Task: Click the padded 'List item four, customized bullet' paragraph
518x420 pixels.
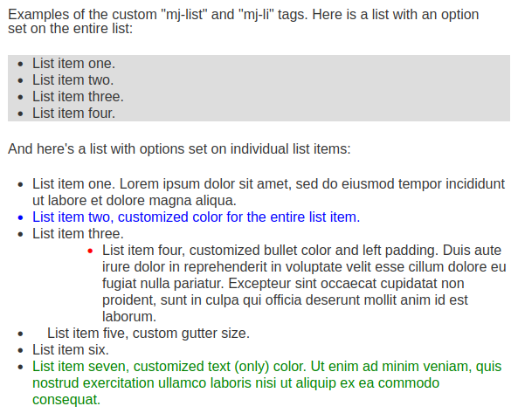Action: click(x=304, y=283)
